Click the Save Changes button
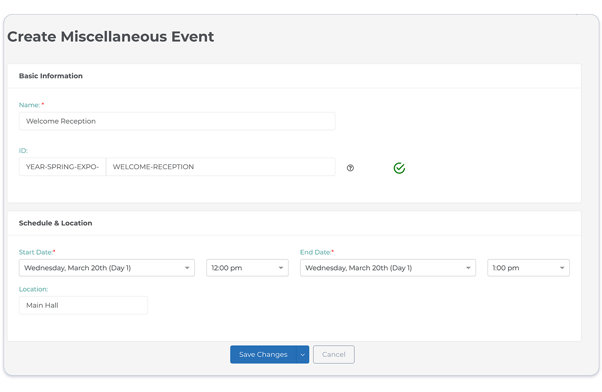602x392 pixels. coord(263,354)
